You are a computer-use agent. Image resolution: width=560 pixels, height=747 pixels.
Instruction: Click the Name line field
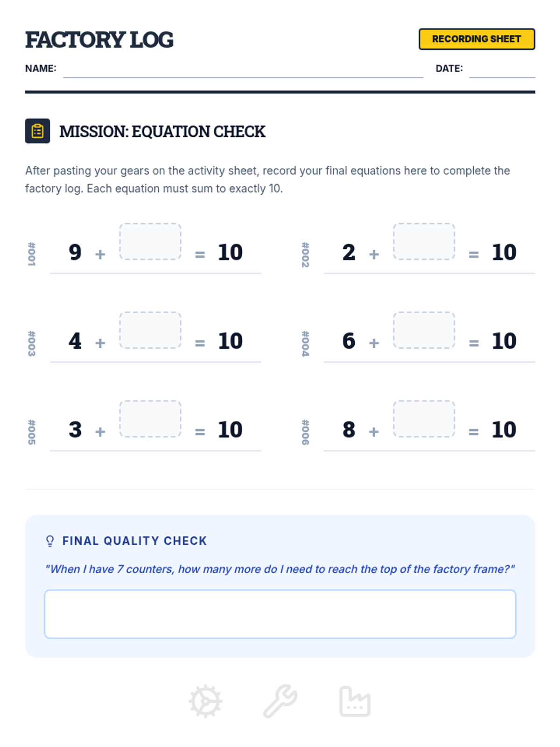pos(243,69)
